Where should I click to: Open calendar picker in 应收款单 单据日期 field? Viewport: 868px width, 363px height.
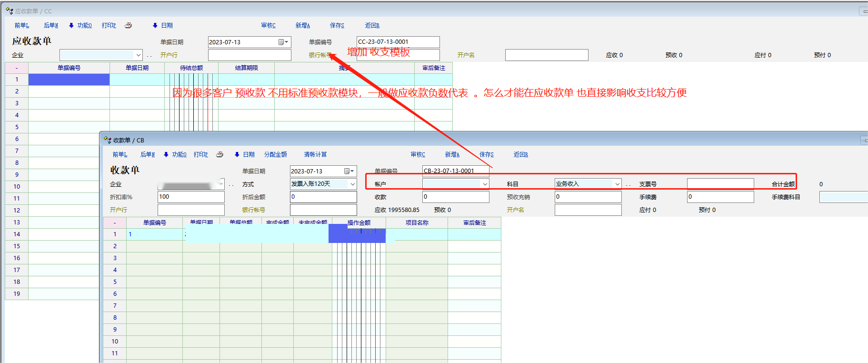[x=283, y=42]
